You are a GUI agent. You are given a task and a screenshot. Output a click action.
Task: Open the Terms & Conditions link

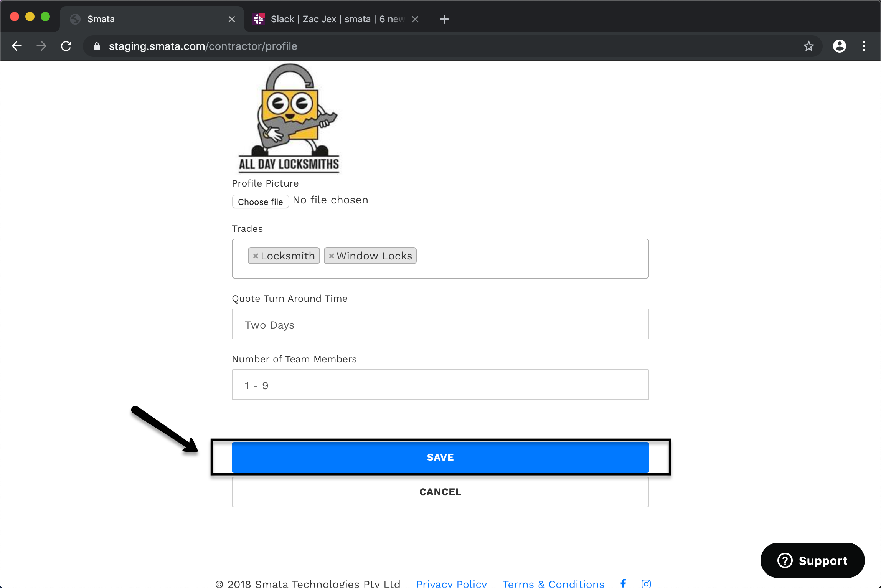pyautogui.click(x=553, y=583)
